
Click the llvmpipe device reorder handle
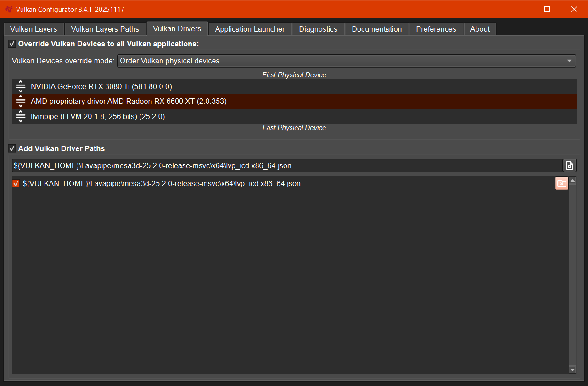20,116
